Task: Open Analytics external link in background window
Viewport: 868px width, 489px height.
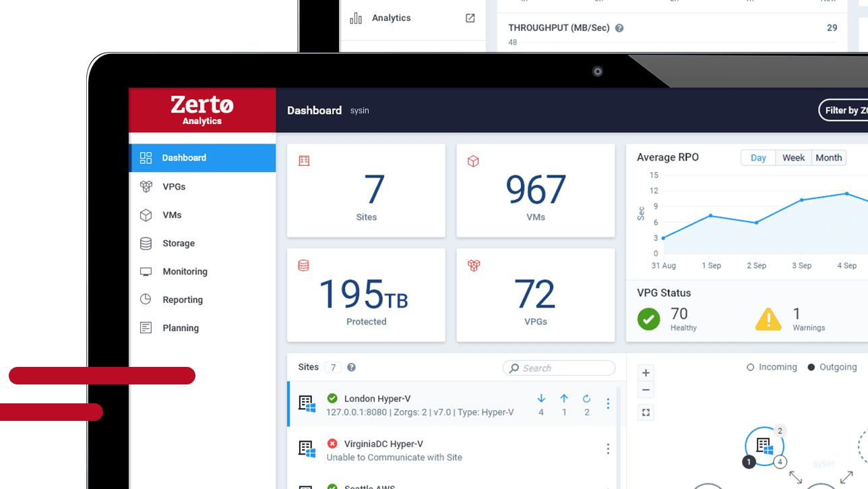Action: (x=470, y=18)
